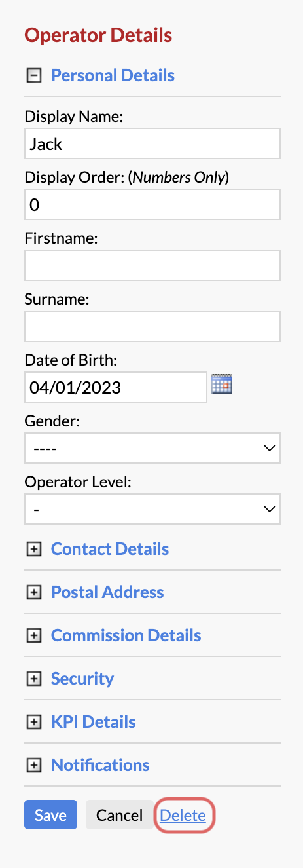Click plus icon beside Contact Details

(33, 549)
